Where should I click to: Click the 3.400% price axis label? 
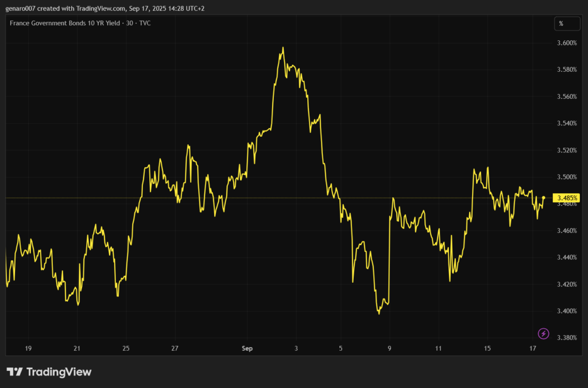567,311
